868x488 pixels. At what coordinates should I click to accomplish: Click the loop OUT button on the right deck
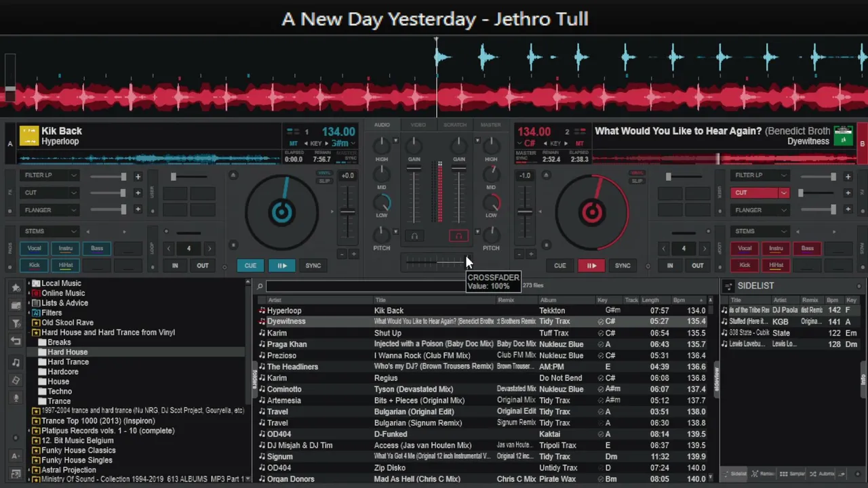click(698, 266)
